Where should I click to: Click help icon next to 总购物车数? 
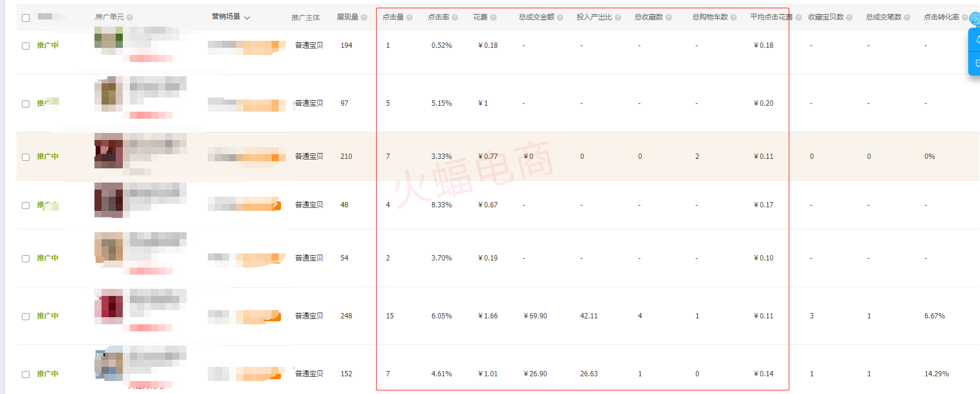pos(734,18)
